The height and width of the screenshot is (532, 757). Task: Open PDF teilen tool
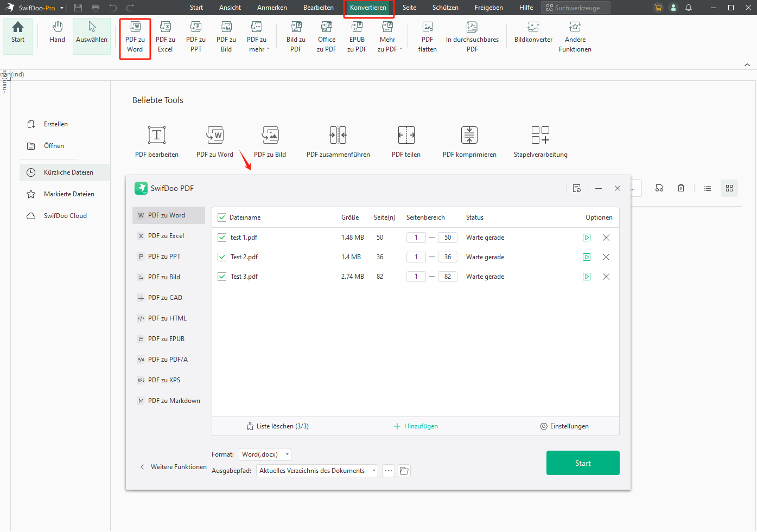pos(406,142)
